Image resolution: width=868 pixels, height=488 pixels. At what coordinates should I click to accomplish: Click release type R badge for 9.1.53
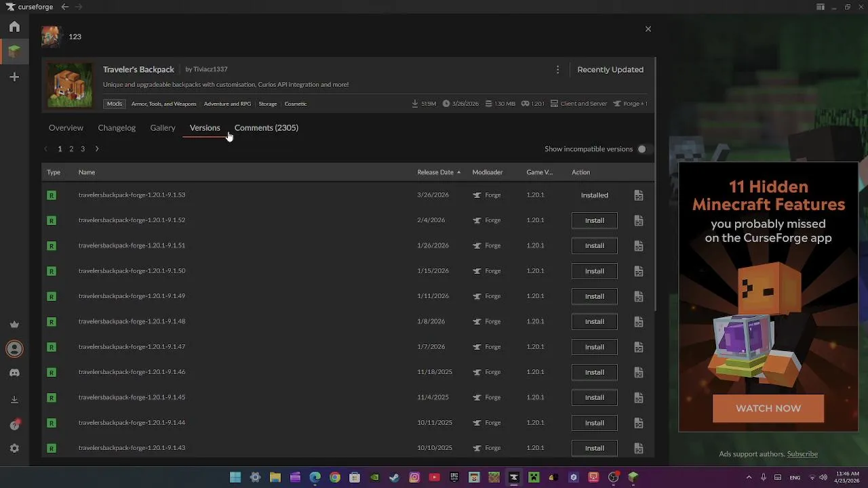click(52, 195)
